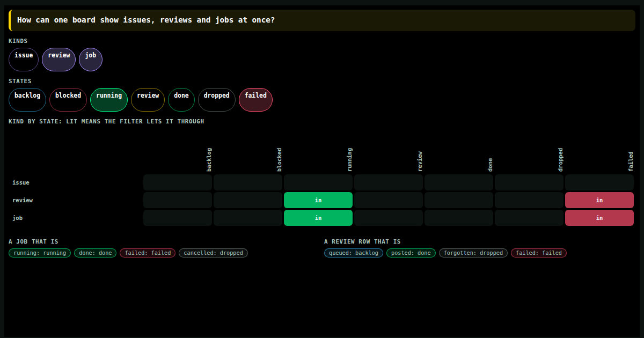Click the 'A REVIEW ROW THAT IS' heading
The width and height of the screenshot is (644, 338).
pos(362,241)
